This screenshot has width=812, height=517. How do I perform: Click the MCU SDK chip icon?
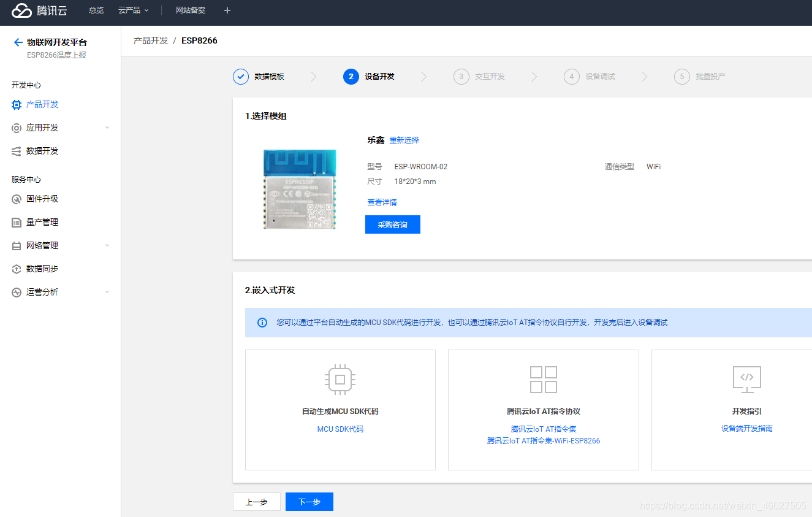pyautogui.click(x=340, y=379)
